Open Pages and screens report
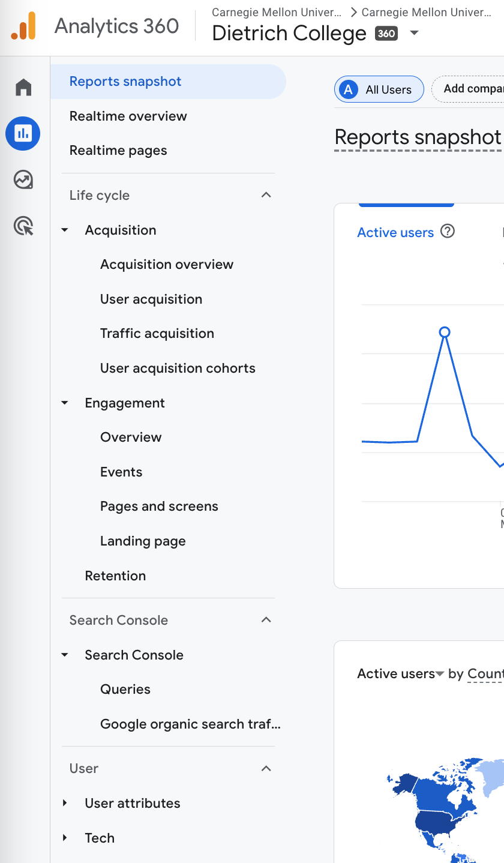504x863 pixels. 159,507
